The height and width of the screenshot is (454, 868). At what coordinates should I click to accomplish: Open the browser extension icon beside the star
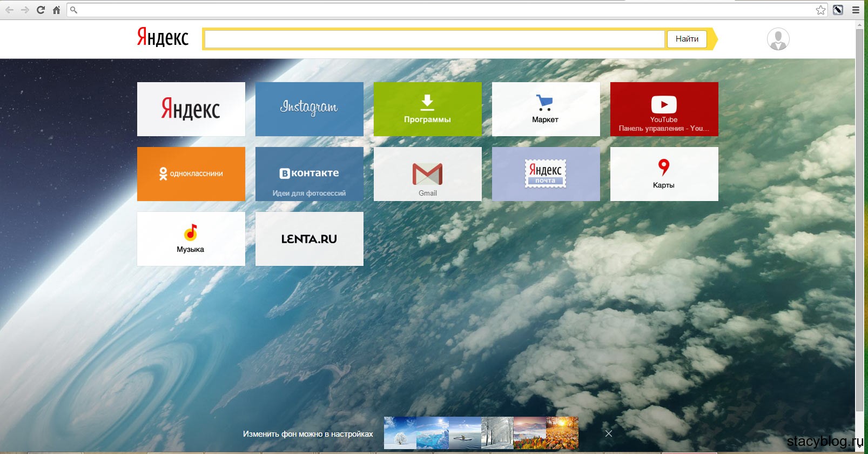(x=838, y=10)
